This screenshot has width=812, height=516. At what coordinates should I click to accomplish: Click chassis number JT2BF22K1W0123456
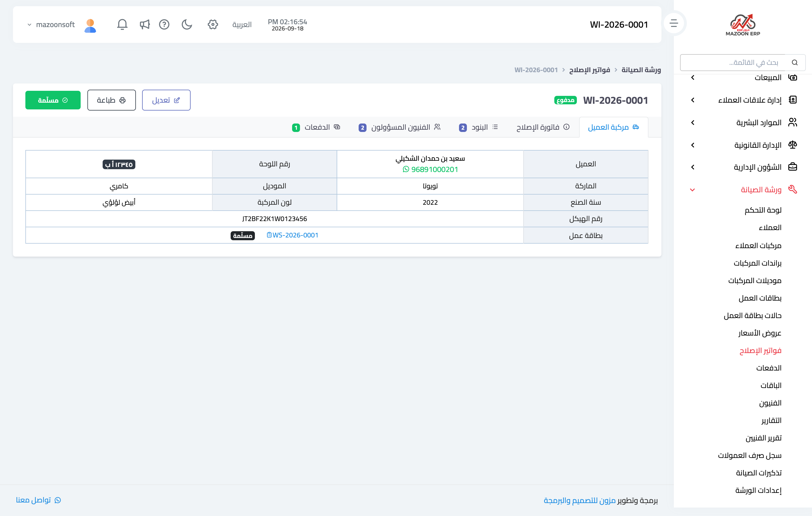(x=275, y=219)
